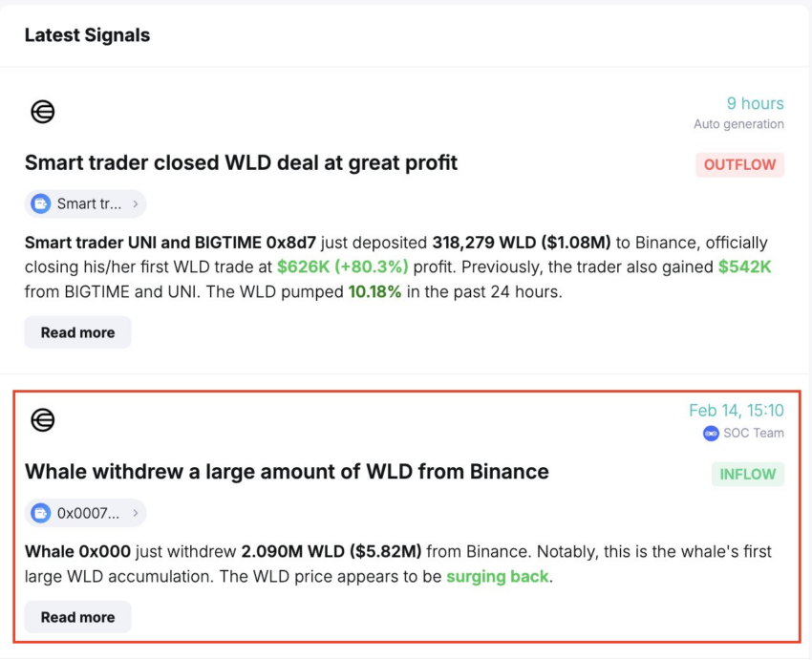Read more on whale withdrawal signal
812x660 pixels.
coord(77,617)
